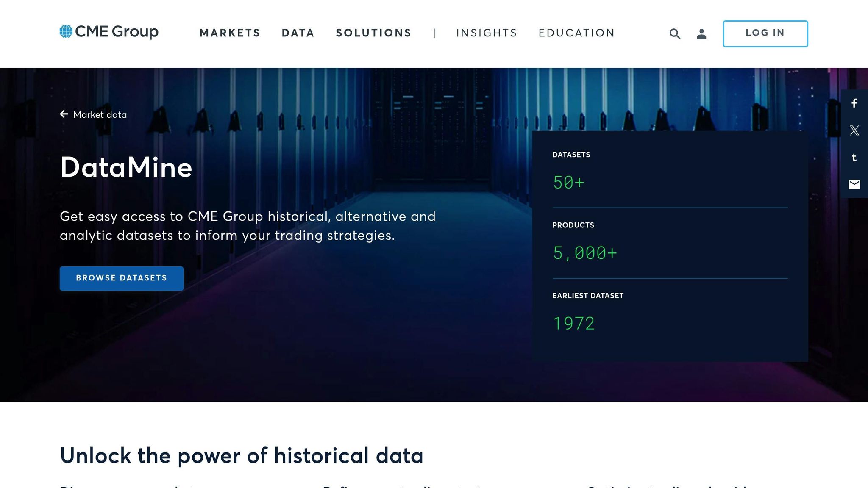
Task: Share page via Facebook icon
Action: [x=854, y=103]
